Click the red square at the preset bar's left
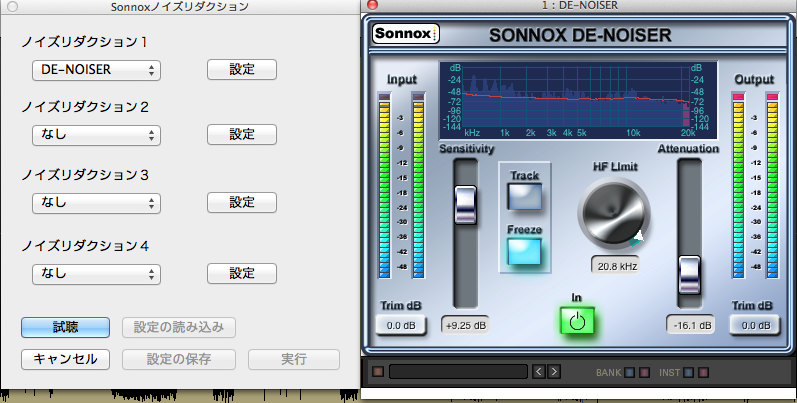The image size is (797, 403). pos(378,372)
